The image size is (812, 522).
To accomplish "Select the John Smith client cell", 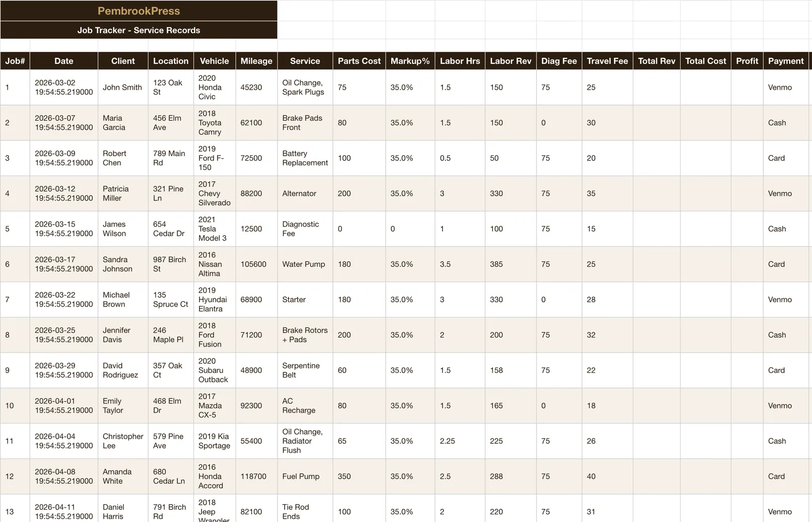I will pyautogui.click(x=123, y=87).
